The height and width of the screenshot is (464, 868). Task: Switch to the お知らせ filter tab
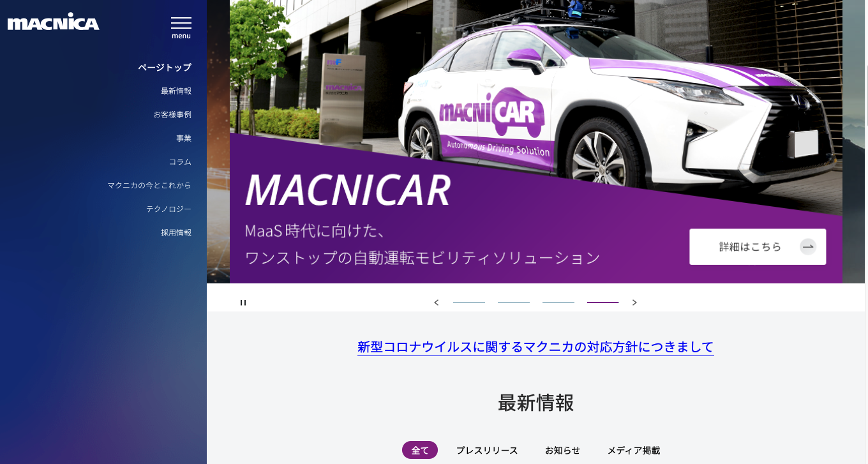tap(561, 450)
